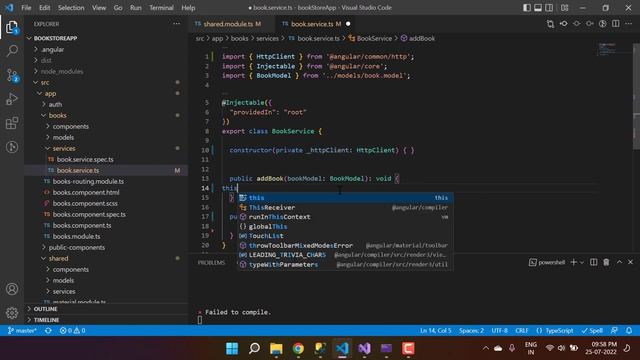640x360 pixels.
Task: Open errors and warnings status item
Action: [x=73, y=331]
